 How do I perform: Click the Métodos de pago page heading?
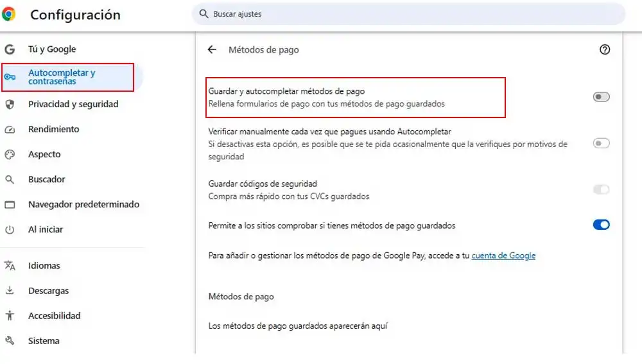tap(264, 50)
